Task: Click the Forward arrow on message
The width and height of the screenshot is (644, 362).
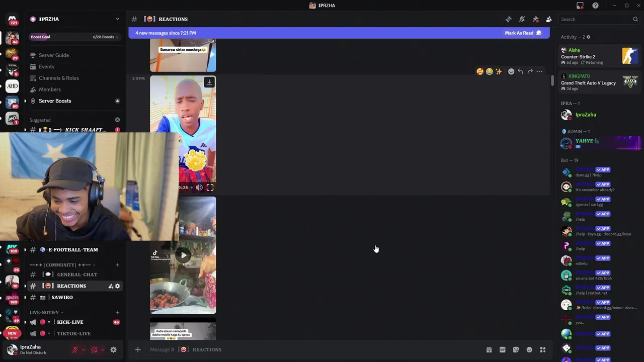Action: click(x=530, y=71)
